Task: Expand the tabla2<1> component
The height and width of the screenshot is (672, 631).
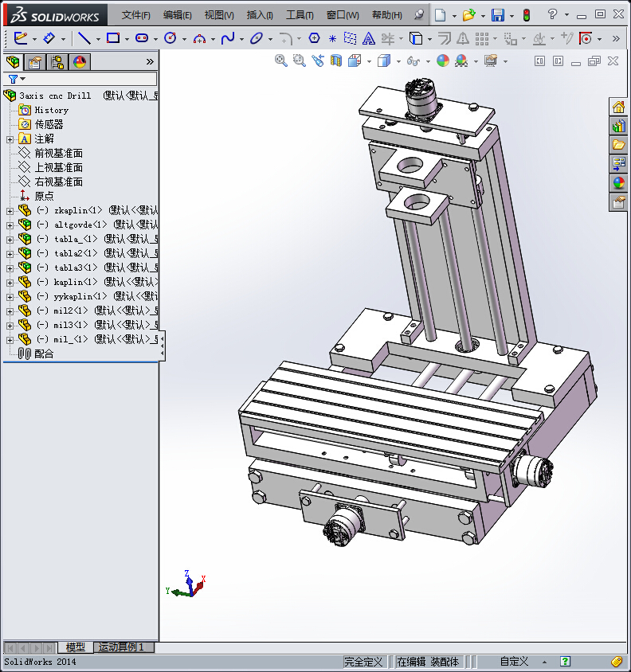Action: click(x=10, y=254)
